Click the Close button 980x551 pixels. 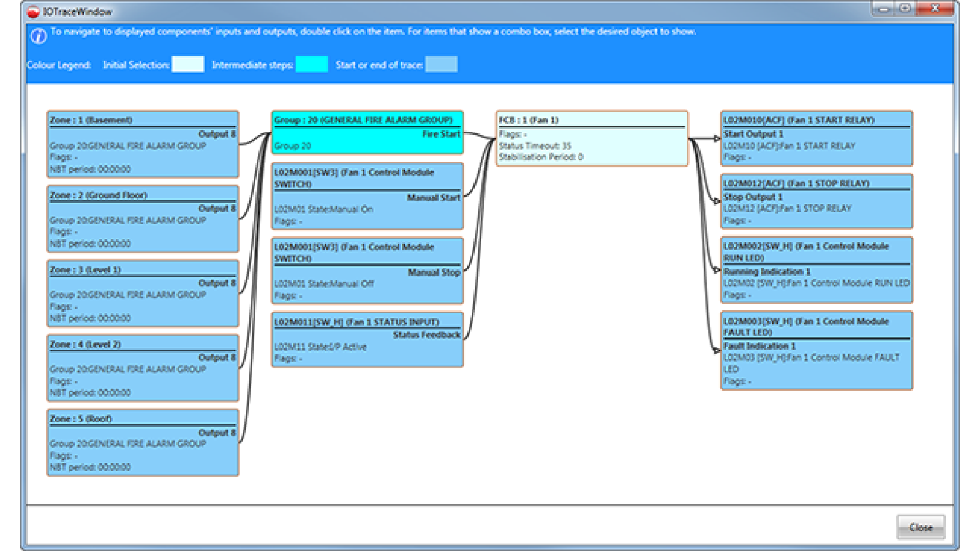pos(920,527)
